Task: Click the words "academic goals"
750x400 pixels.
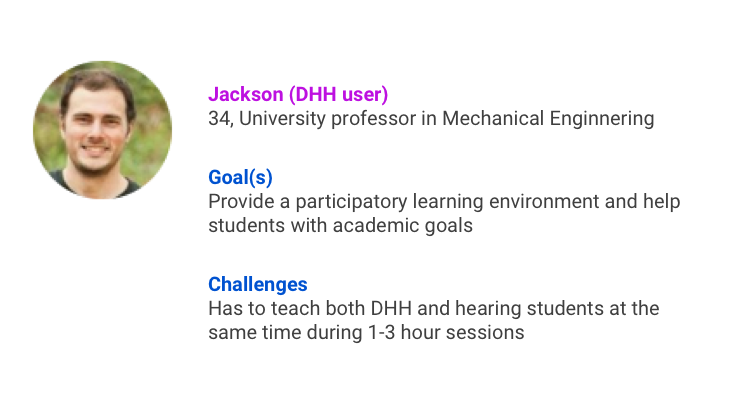Action: pyautogui.click(x=403, y=225)
